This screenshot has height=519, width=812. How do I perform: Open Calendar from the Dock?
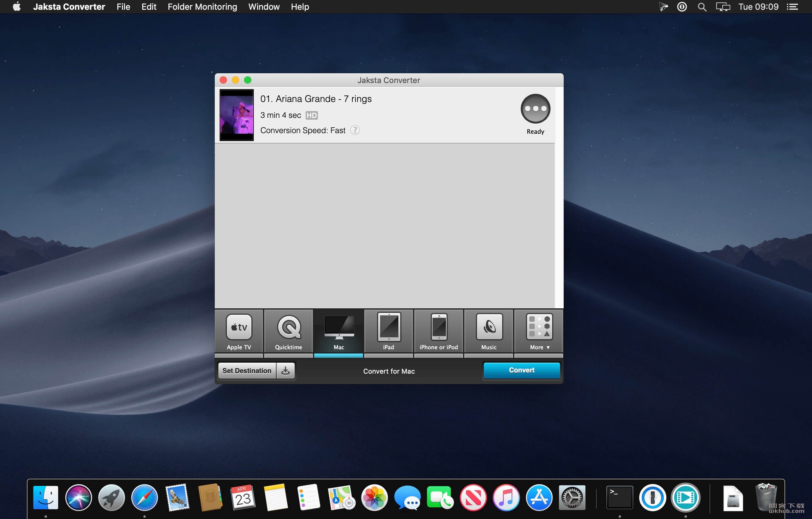coord(243,497)
